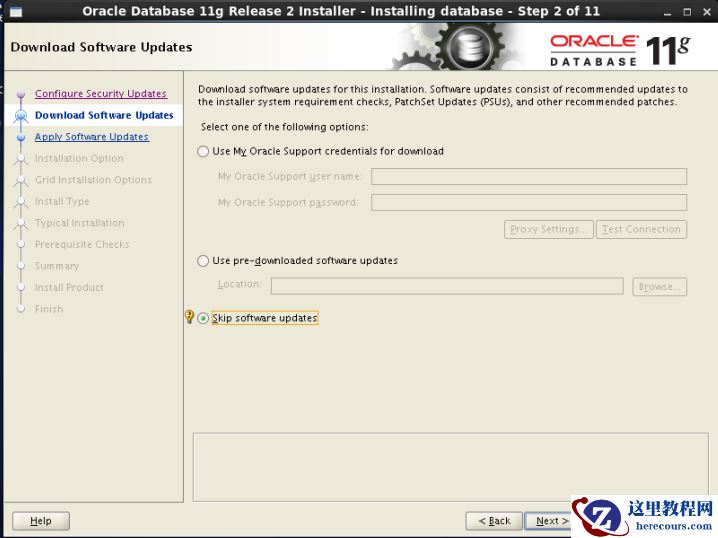Open Configure Security Updates step link

point(101,93)
